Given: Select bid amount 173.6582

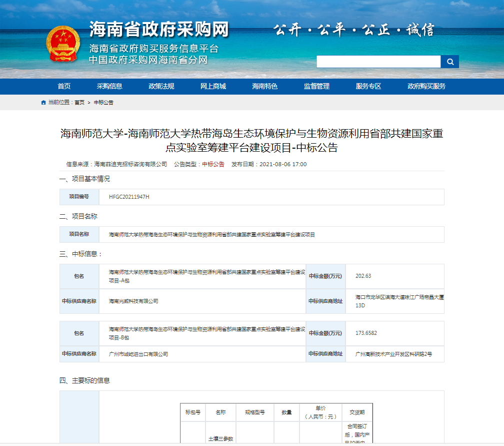Looking at the screenshot, I should (x=366, y=333).
